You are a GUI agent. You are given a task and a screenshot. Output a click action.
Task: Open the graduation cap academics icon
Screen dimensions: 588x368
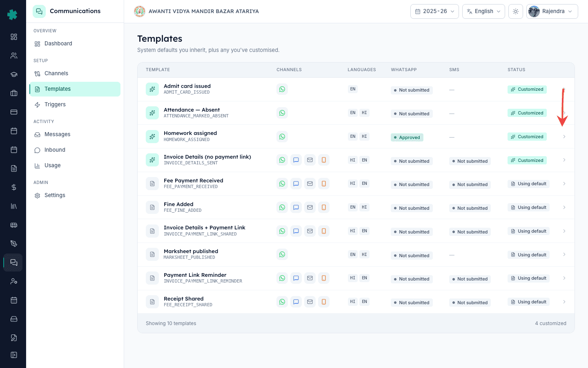point(13,74)
